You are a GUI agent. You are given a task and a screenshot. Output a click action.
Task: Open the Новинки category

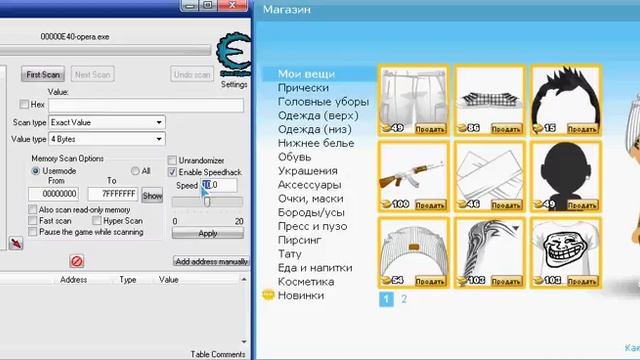pos(301,295)
